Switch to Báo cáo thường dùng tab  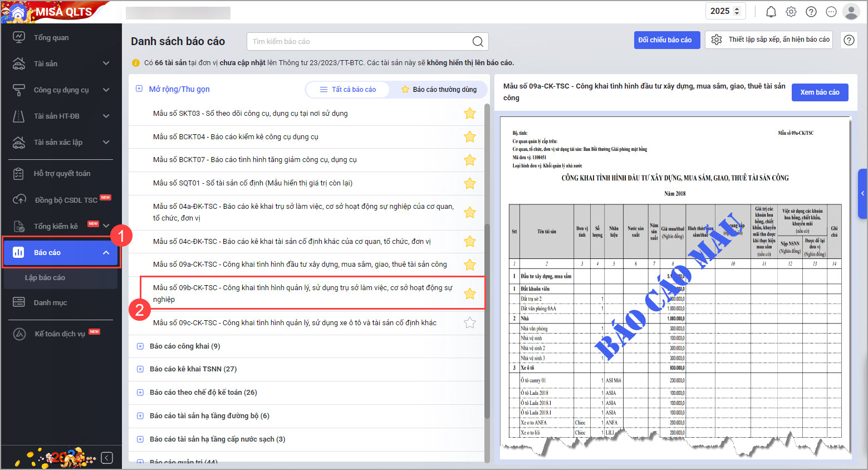(x=439, y=90)
